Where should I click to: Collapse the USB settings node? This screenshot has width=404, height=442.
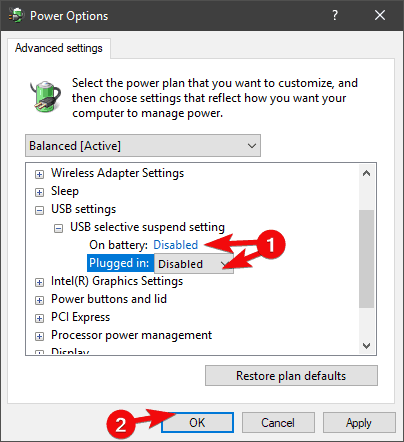(x=39, y=210)
